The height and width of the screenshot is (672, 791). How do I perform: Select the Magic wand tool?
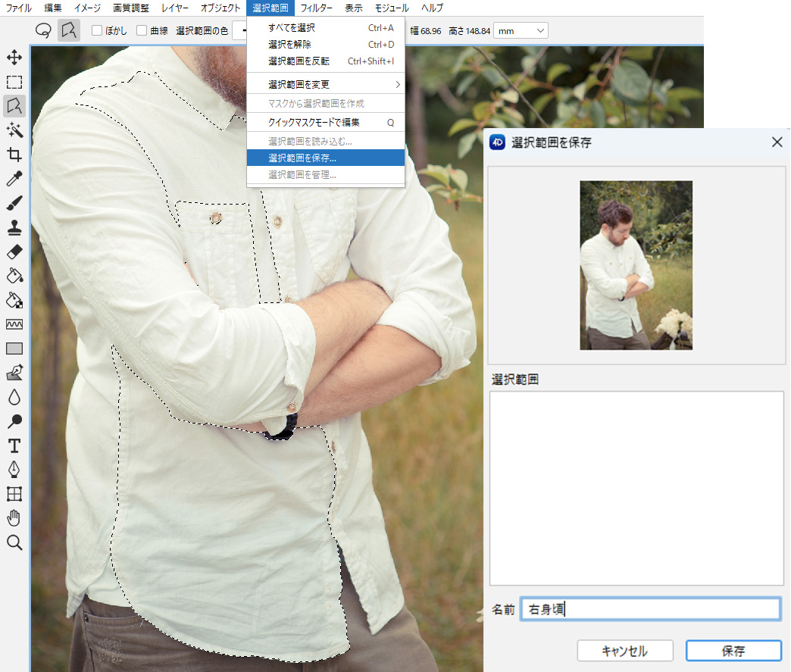tap(14, 130)
